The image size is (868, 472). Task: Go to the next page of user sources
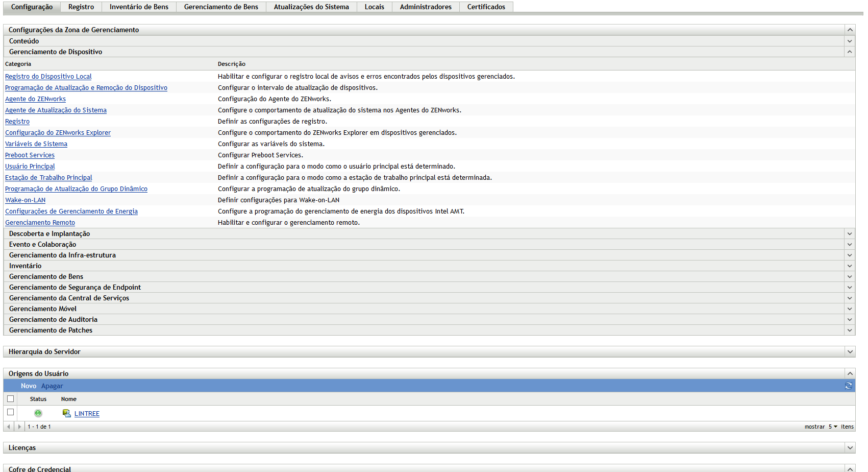[x=19, y=427]
